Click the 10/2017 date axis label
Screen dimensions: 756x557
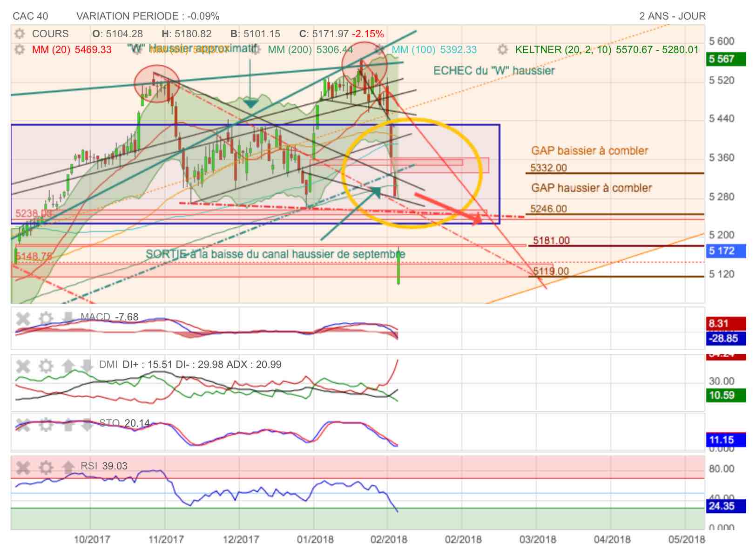click(x=92, y=540)
